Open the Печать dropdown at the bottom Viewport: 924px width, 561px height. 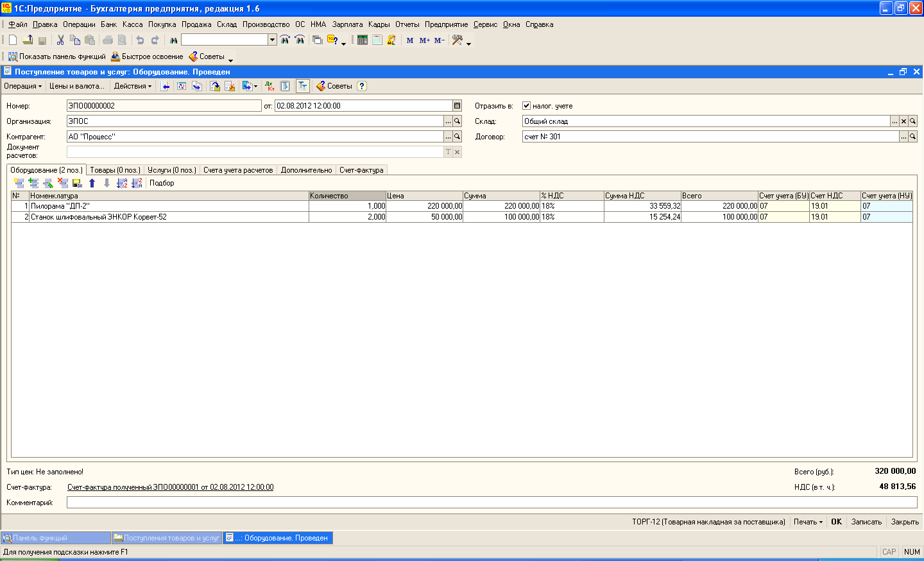pos(808,522)
